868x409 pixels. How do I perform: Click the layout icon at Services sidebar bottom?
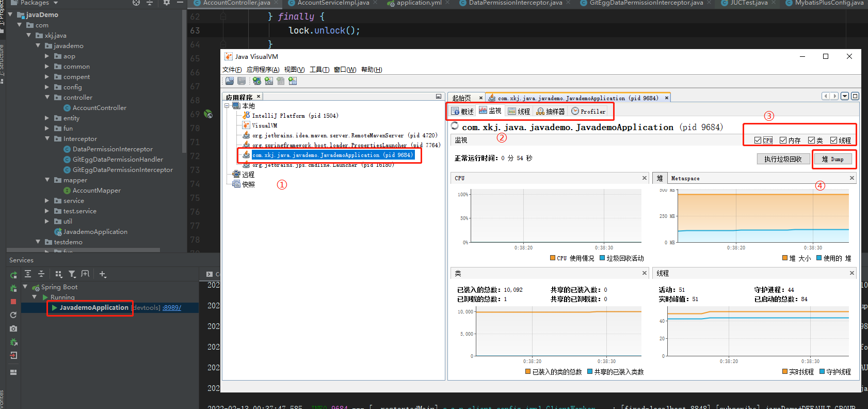[13, 372]
